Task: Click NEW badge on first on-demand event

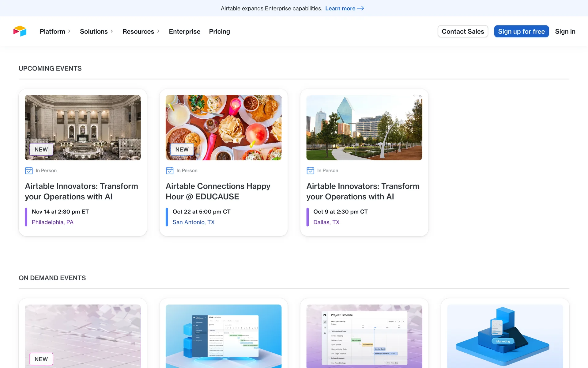Action: [x=41, y=359]
